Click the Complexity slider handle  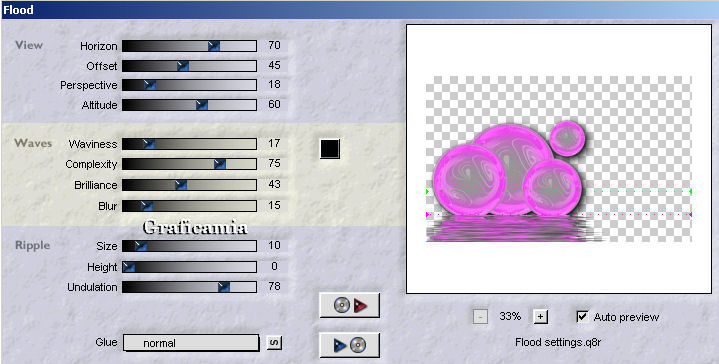click(x=220, y=164)
